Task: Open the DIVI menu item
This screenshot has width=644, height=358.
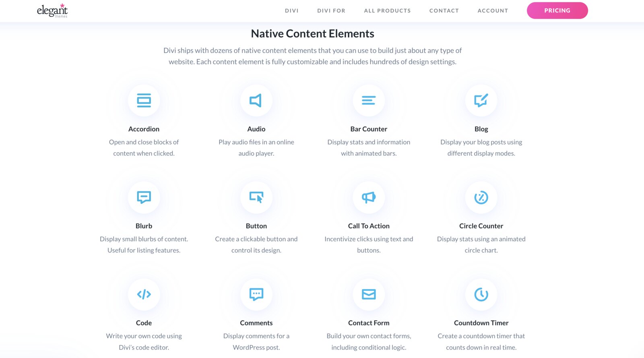Action: pos(292,10)
